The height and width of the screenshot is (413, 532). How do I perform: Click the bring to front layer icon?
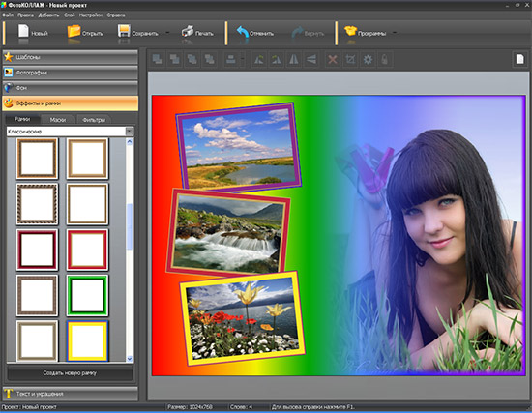click(x=157, y=59)
